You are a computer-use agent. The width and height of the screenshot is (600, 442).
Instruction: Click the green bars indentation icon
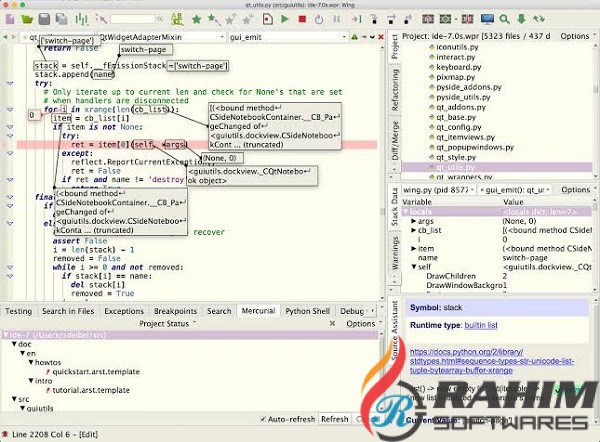[81, 19]
